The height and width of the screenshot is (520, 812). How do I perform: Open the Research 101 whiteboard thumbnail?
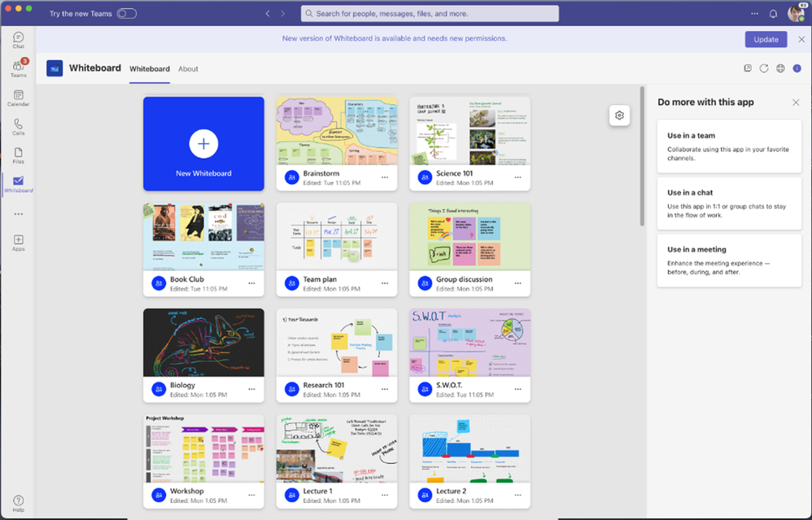[x=337, y=343]
